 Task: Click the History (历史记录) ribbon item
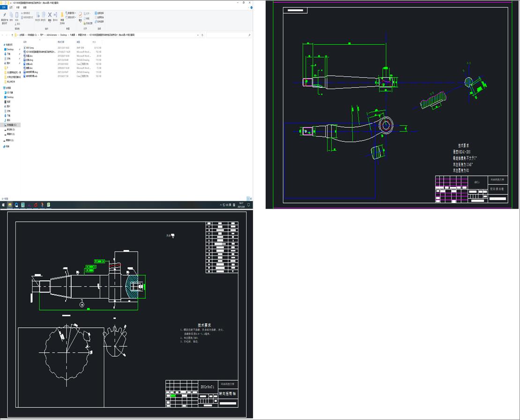[88, 23]
